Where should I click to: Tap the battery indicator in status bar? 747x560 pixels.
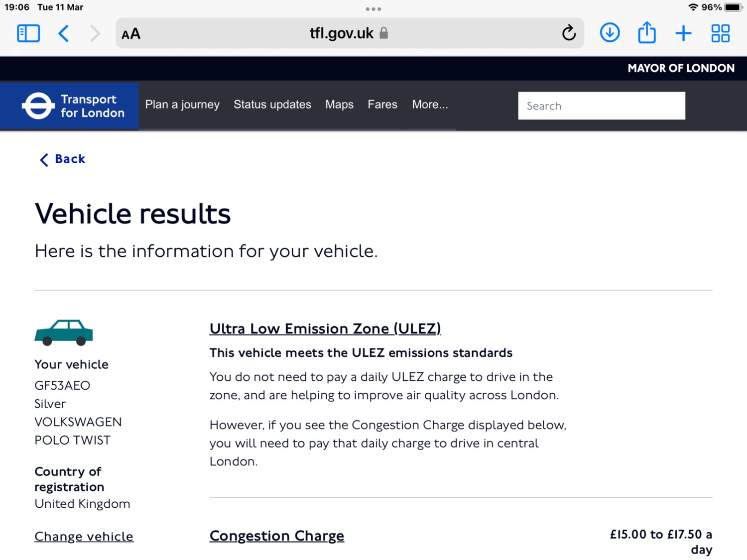tap(734, 7)
